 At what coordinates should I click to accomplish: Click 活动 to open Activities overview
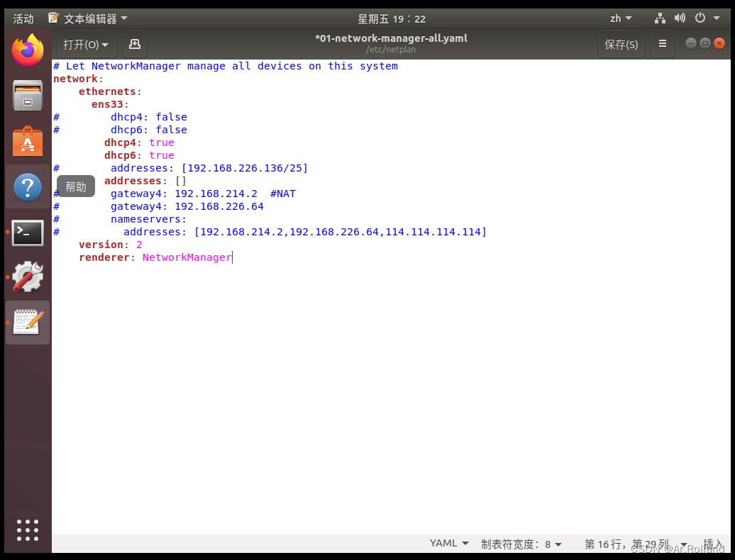coord(22,18)
